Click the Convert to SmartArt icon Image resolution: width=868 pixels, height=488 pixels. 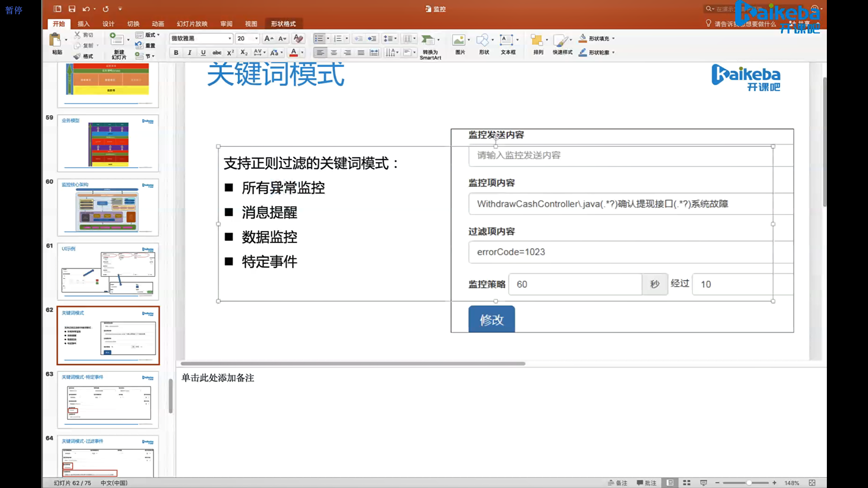pos(428,40)
